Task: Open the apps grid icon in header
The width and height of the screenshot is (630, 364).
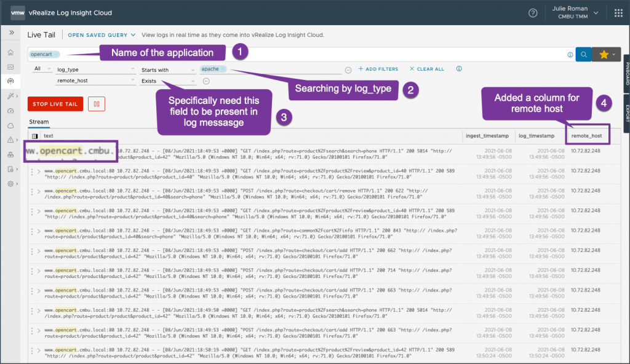Action: (618, 13)
